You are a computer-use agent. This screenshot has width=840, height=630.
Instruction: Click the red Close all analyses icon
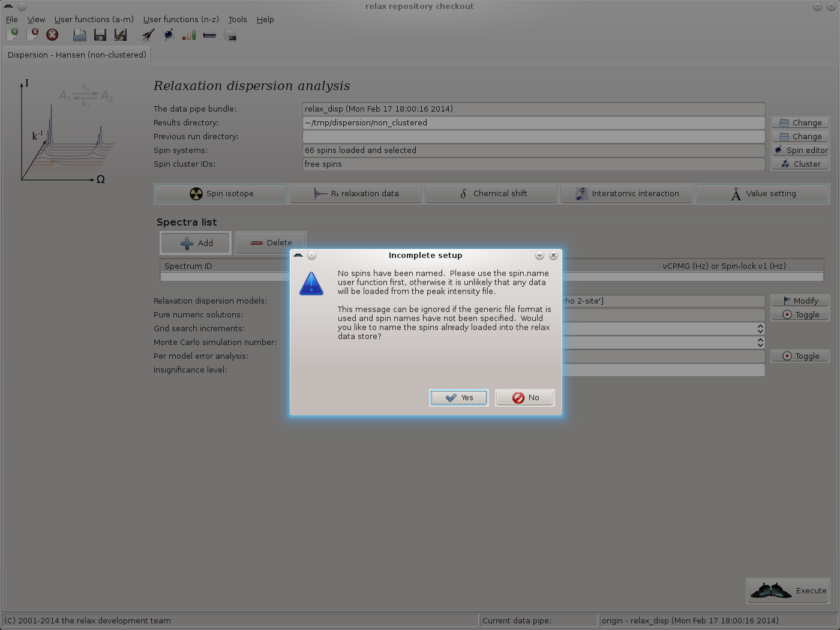coord(53,35)
